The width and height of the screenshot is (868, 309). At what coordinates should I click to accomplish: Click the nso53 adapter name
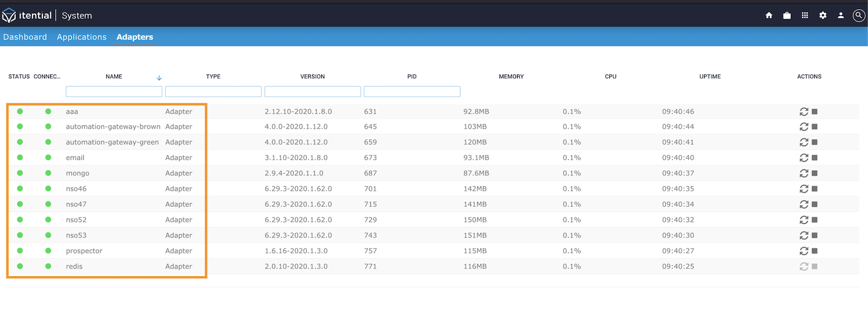[x=76, y=235]
